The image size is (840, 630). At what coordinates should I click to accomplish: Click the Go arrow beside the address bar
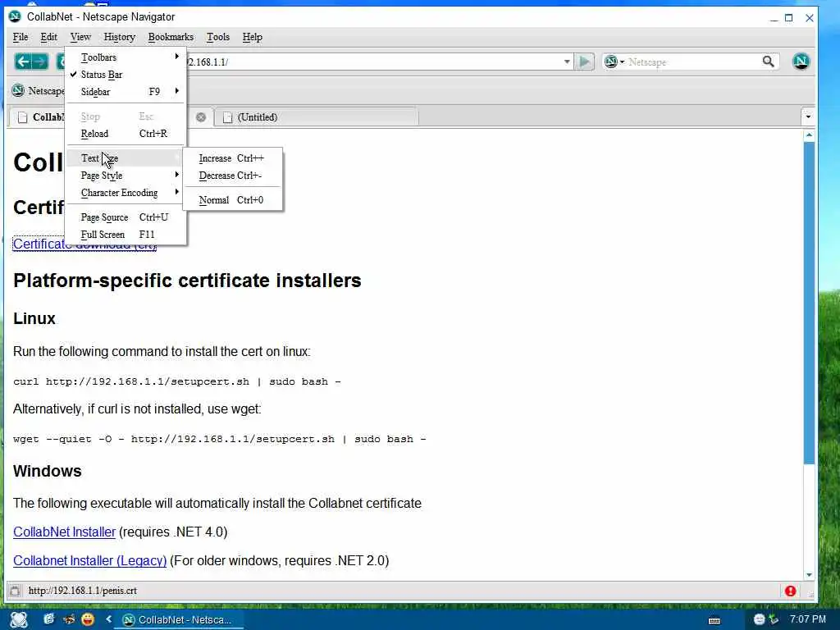(584, 62)
